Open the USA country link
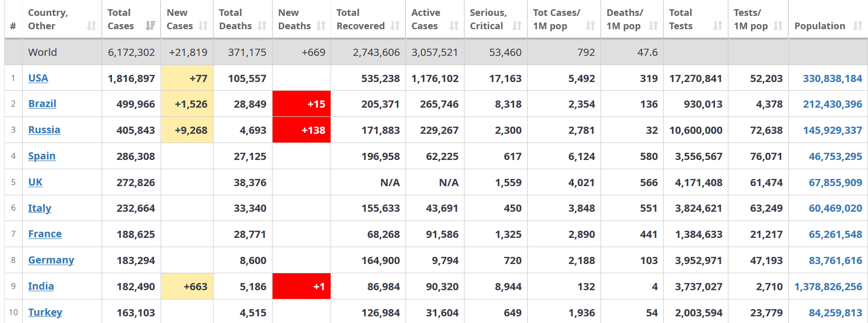 click(38, 78)
